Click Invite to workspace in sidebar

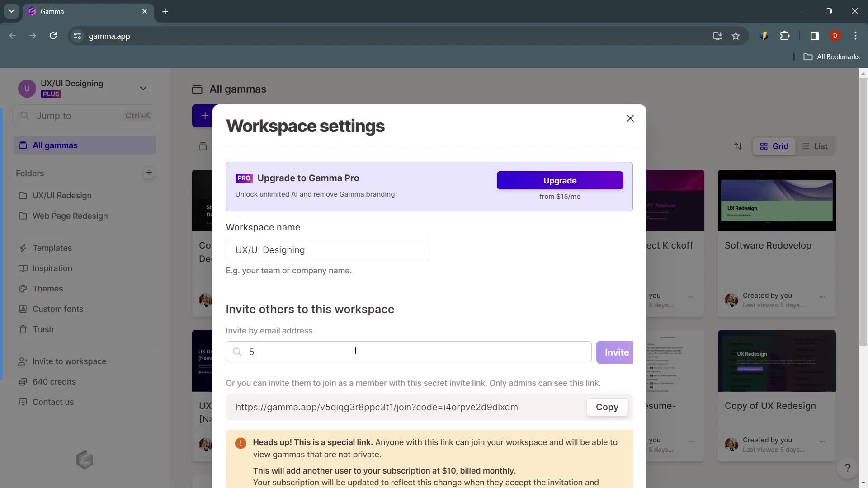69,361
